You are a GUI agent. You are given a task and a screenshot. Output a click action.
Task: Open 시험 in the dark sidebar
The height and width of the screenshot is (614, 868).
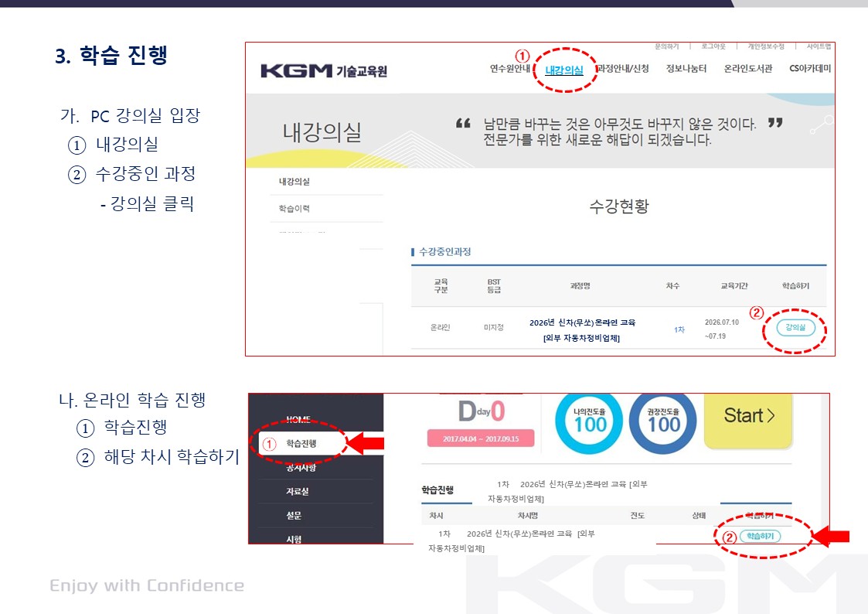(x=294, y=539)
